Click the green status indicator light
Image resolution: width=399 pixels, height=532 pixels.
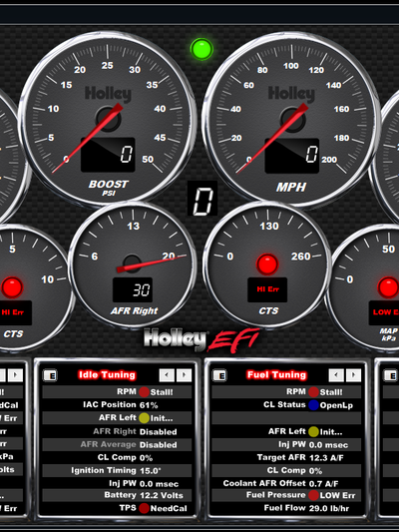pyautogui.click(x=201, y=49)
